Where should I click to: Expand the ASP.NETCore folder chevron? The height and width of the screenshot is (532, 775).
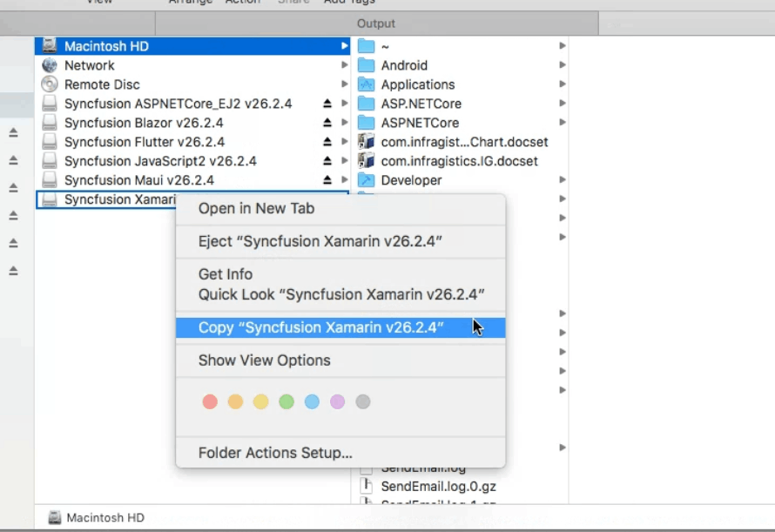(563, 123)
